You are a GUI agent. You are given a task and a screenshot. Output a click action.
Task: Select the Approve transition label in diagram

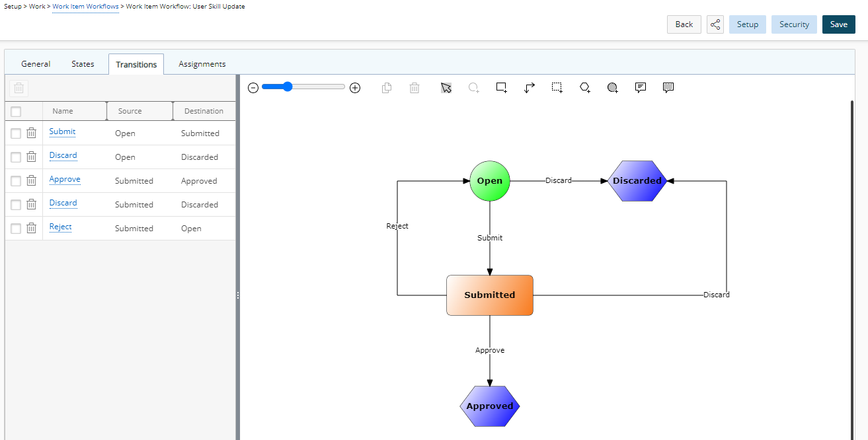[x=490, y=350]
